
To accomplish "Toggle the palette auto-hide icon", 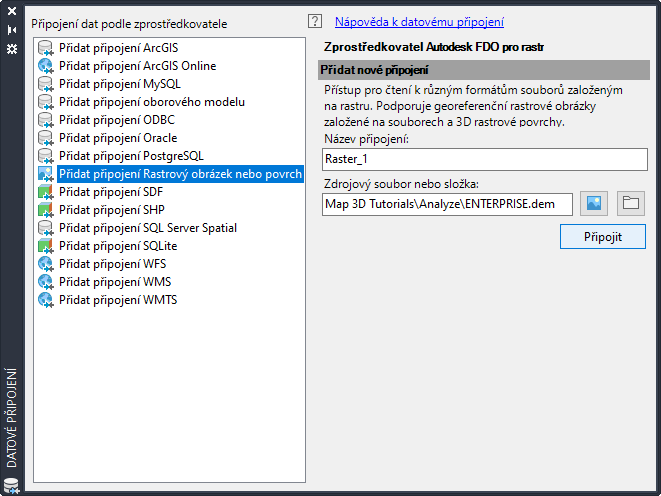I will coord(12,30).
